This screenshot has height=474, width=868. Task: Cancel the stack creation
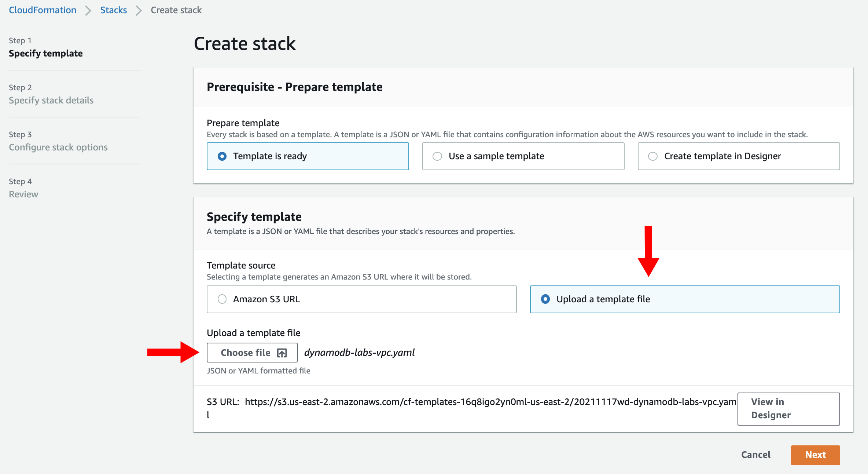point(755,455)
